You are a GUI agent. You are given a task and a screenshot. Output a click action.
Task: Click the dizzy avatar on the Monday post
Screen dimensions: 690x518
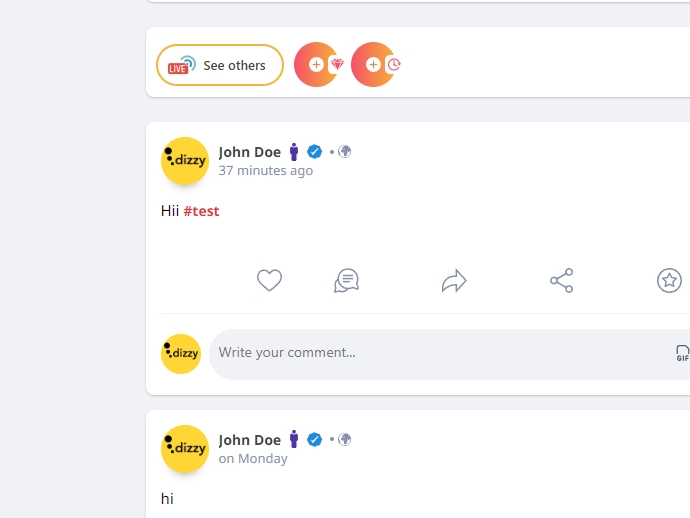point(185,449)
